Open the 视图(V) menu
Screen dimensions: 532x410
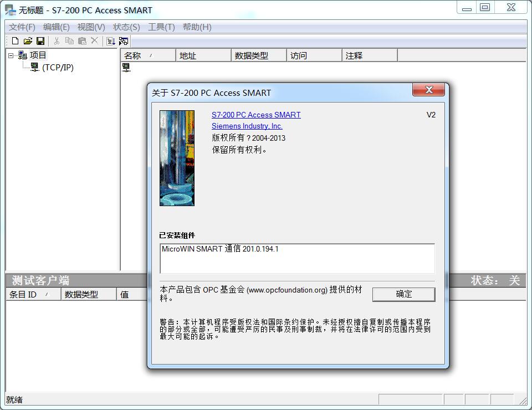91,27
